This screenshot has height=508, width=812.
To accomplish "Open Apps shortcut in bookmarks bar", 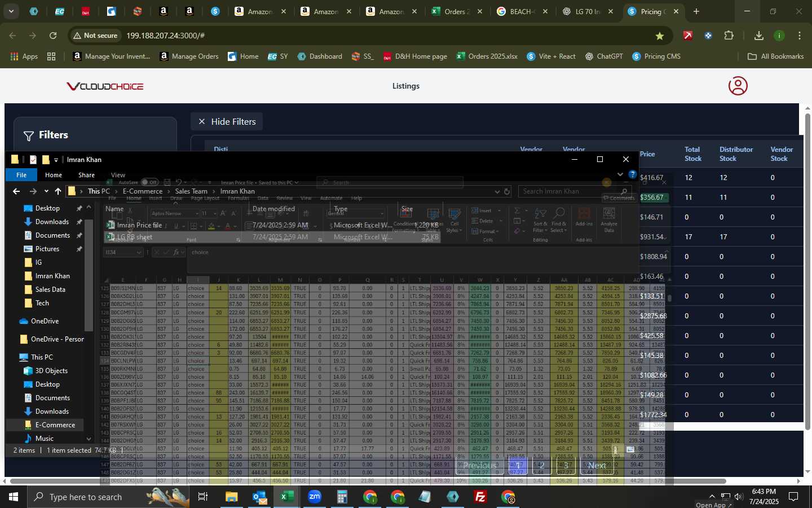I will (x=24, y=56).
